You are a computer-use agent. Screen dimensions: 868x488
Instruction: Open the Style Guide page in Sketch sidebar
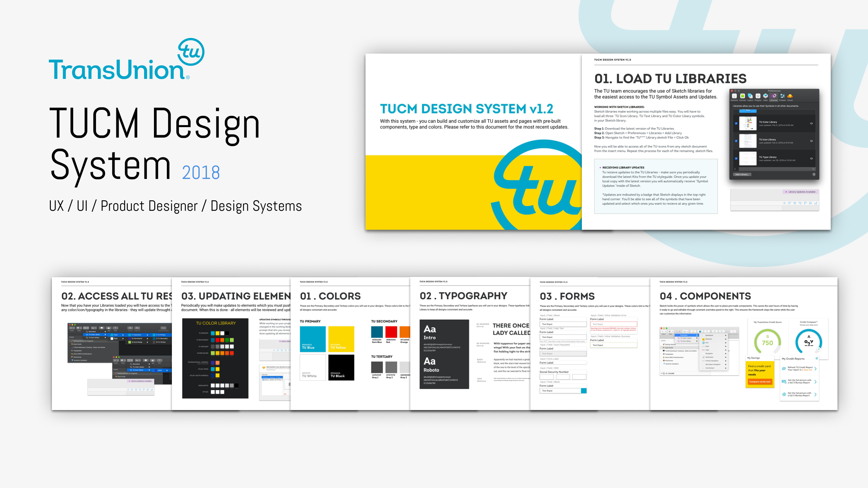[679, 348]
